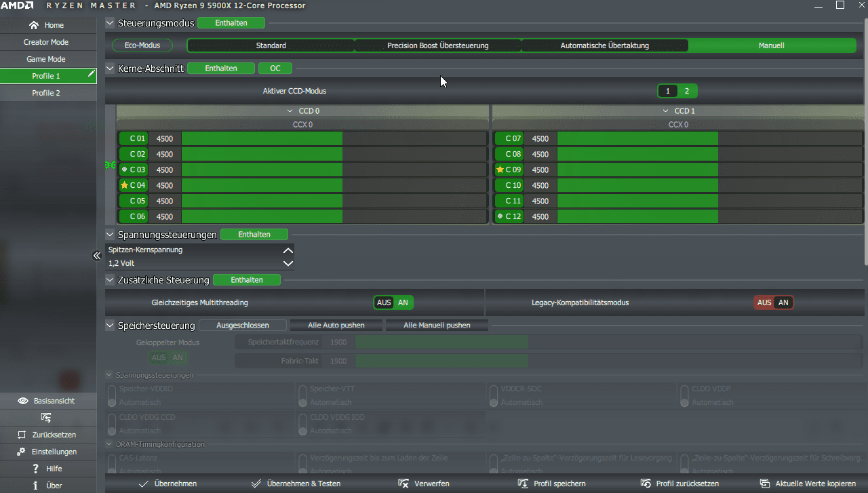Toggle the Steuerungsmodus Enthalten button
The width and height of the screenshot is (868, 493).
tap(231, 23)
